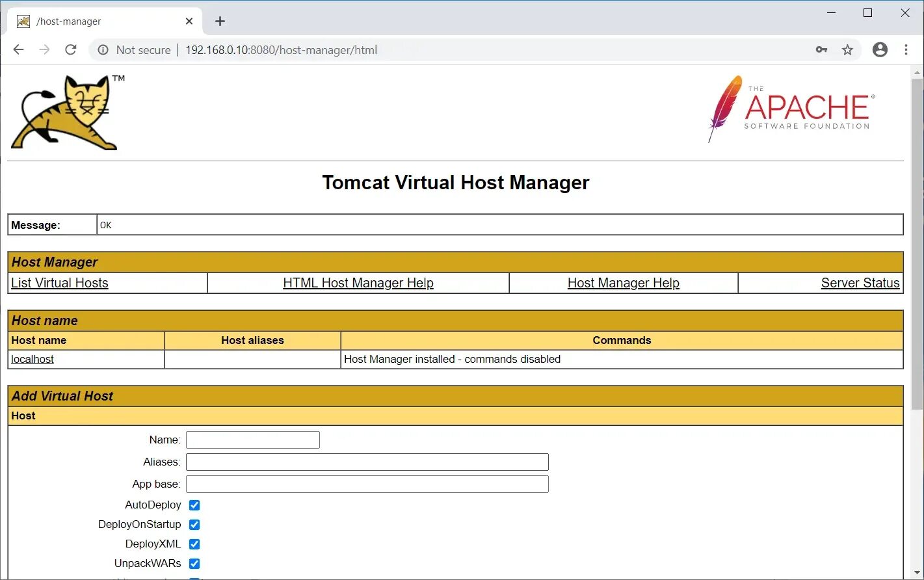Click the tab's Tomcat favicon
The height and width of the screenshot is (580, 924).
coord(23,21)
